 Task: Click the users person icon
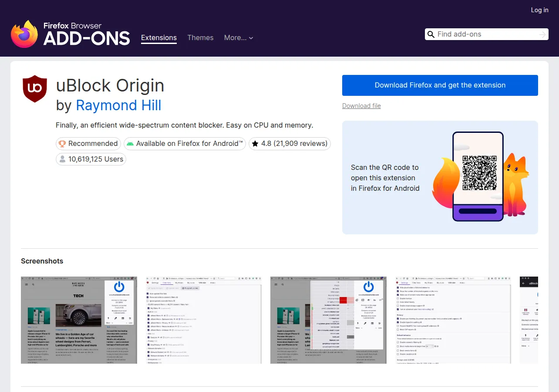coord(62,159)
